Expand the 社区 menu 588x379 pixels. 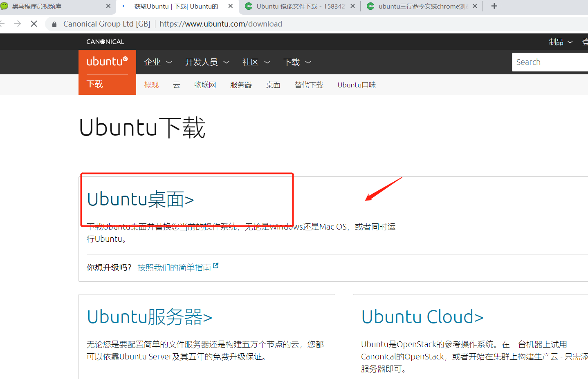(x=256, y=62)
